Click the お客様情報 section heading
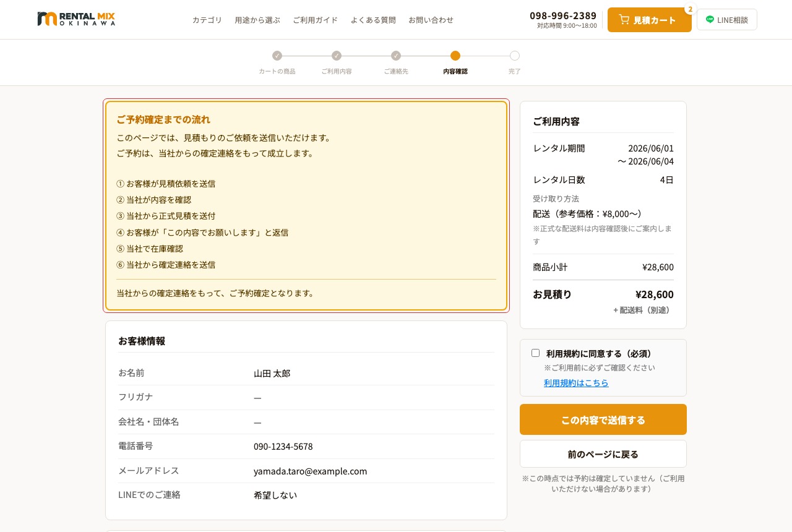This screenshot has width=792, height=532. point(142,341)
